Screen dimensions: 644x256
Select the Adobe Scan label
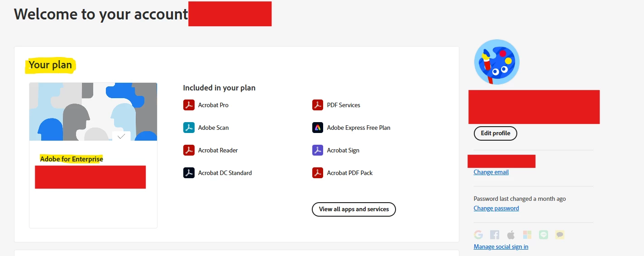(x=214, y=128)
